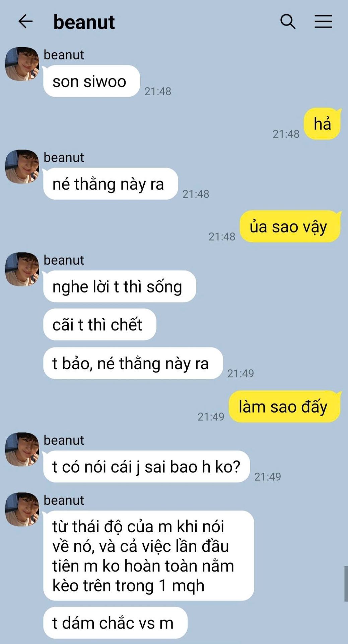Tap the yellow 'làm sao đấy' bubble
The image size is (348, 644).
tap(285, 407)
